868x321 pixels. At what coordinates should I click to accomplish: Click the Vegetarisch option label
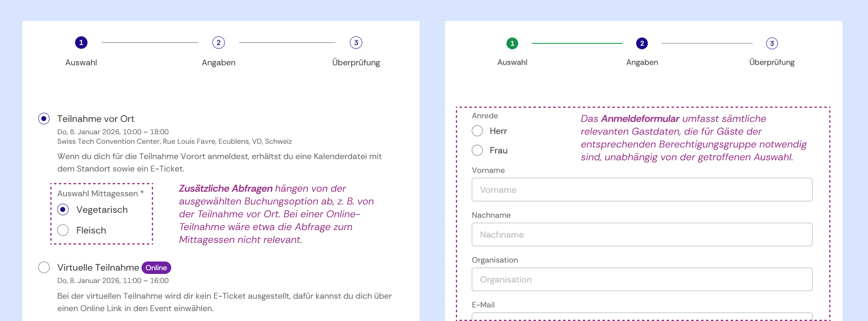tap(102, 210)
